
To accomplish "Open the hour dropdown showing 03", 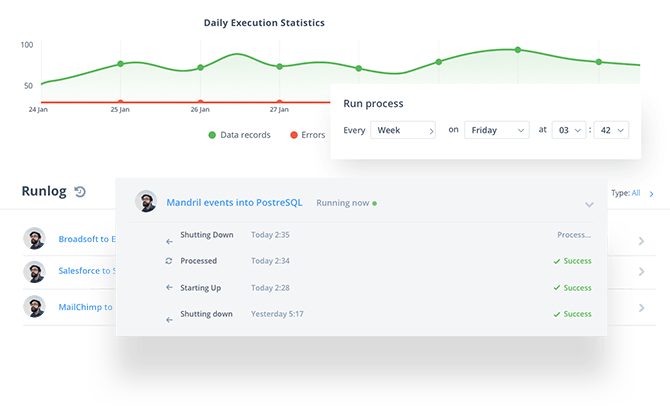I will pyautogui.click(x=569, y=130).
